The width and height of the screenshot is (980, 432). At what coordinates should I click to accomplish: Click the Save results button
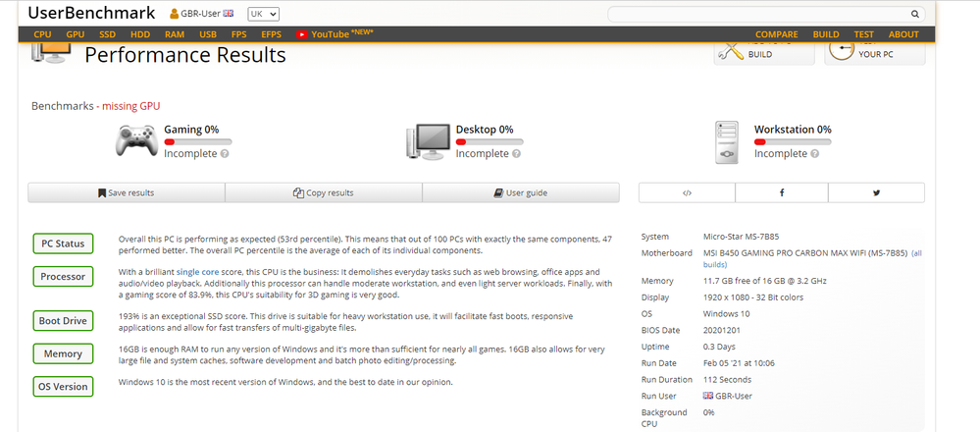pos(127,192)
